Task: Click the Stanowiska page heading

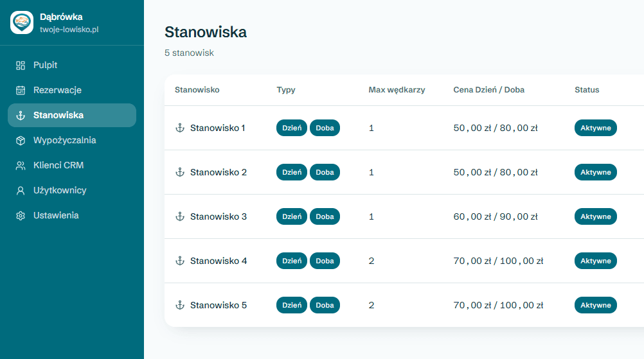Action: coord(206,32)
